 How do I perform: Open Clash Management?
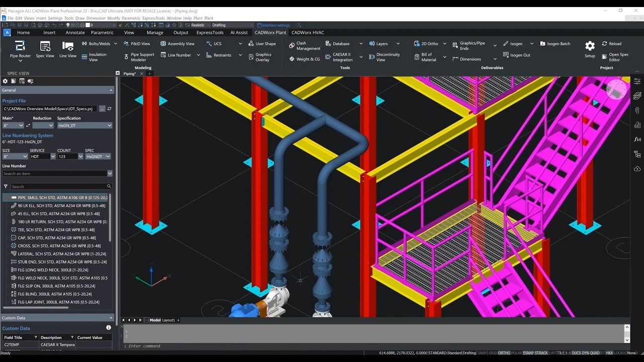(304, 46)
